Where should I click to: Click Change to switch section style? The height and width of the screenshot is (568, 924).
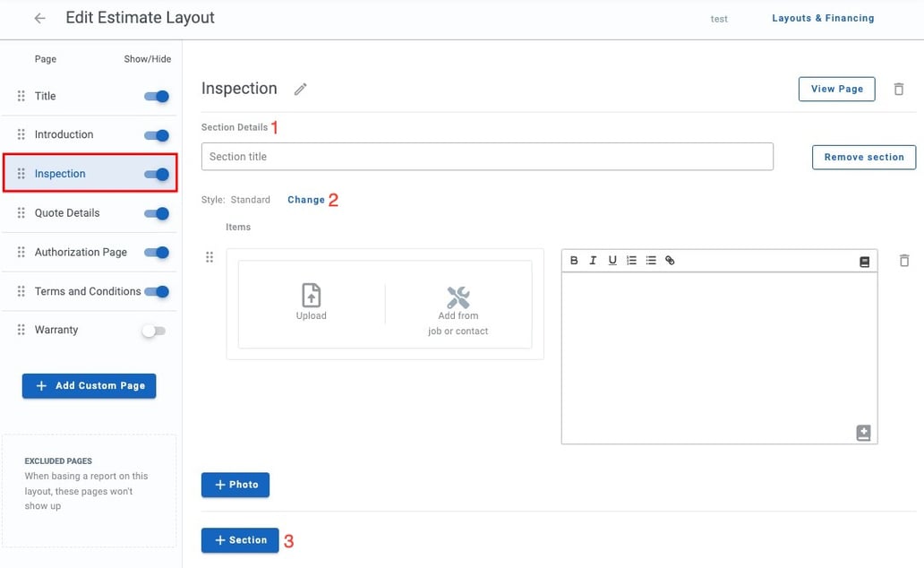point(306,199)
